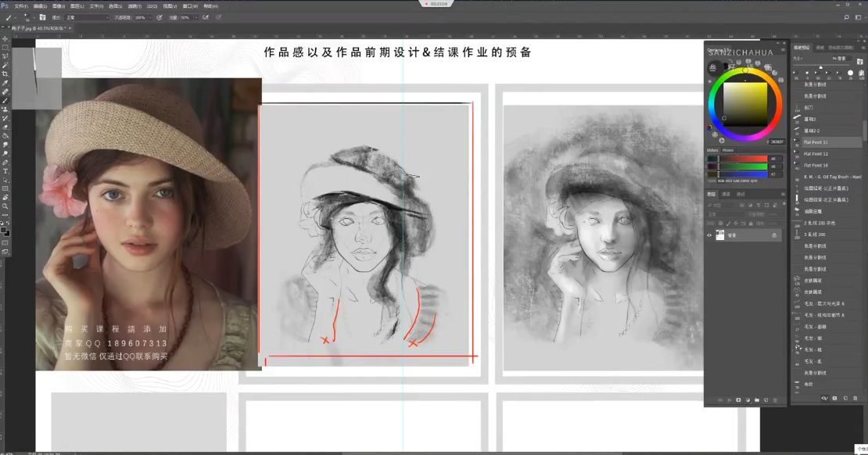This screenshot has width=868, height=455.
Task: Select the Eraser tool
Action: point(5,127)
